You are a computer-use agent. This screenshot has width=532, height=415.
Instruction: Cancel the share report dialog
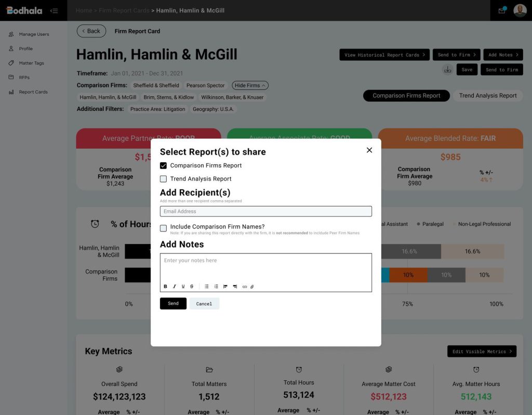204,304
